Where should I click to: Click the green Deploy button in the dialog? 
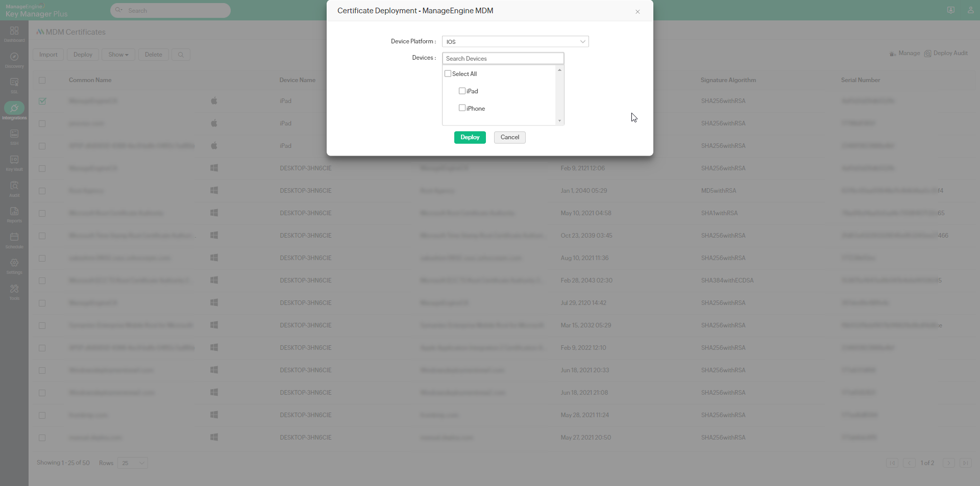(x=470, y=137)
